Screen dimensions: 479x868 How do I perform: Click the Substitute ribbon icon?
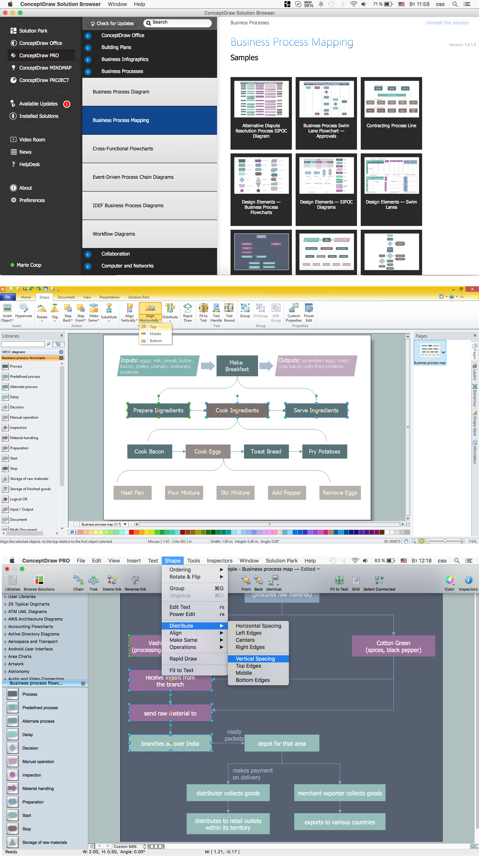click(x=109, y=312)
